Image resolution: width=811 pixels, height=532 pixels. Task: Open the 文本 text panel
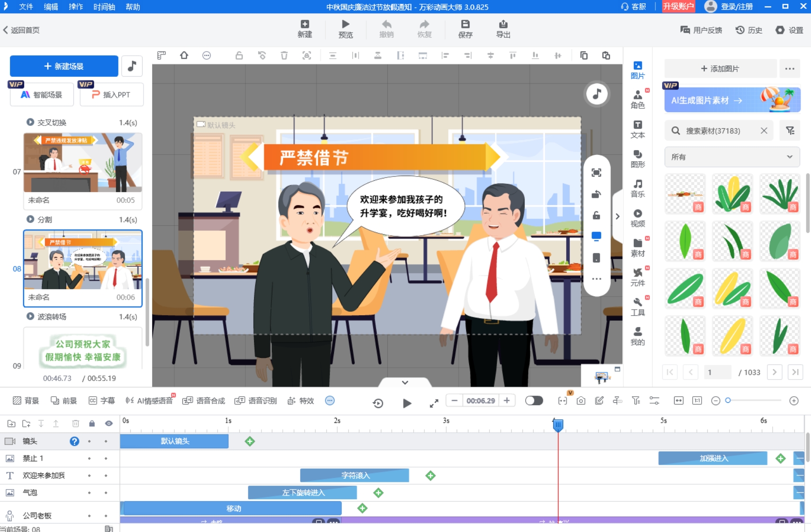point(639,128)
